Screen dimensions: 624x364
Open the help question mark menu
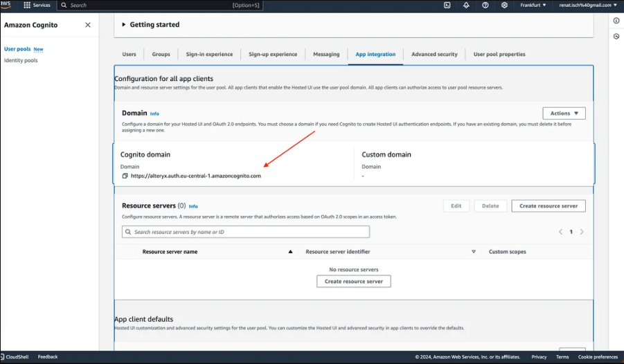coord(485,5)
